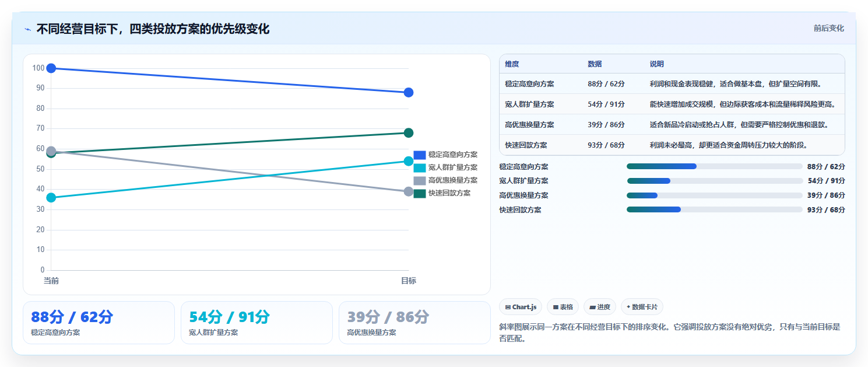Viewport: 868px width, 367px height.
Task: Click the description starting 适合新品冷启动
Action: 739,124
